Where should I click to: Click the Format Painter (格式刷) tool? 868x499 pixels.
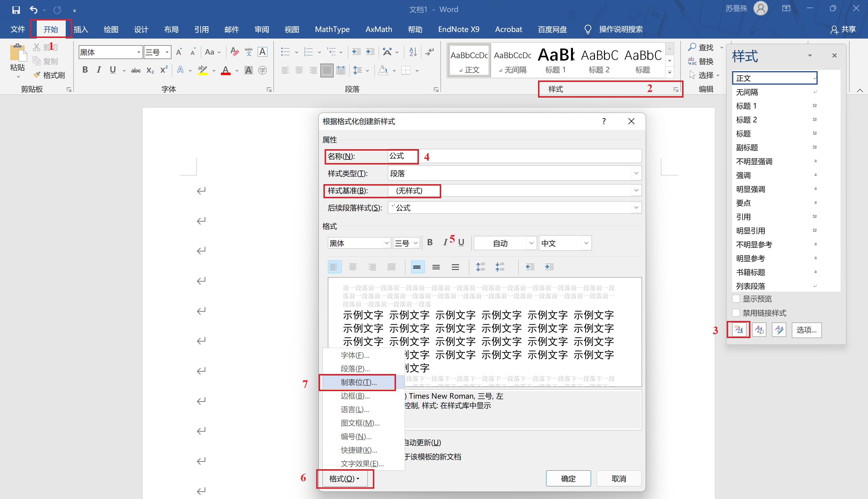tap(49, 75)
